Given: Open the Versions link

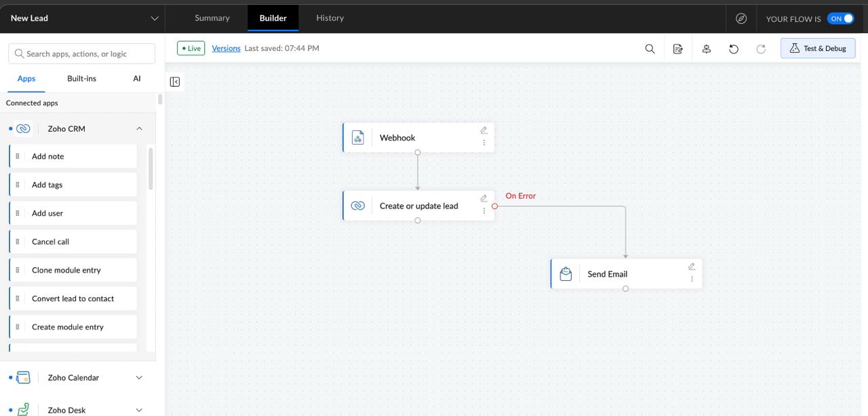Looking at the screenshot, I should click(x=226, y=48).
